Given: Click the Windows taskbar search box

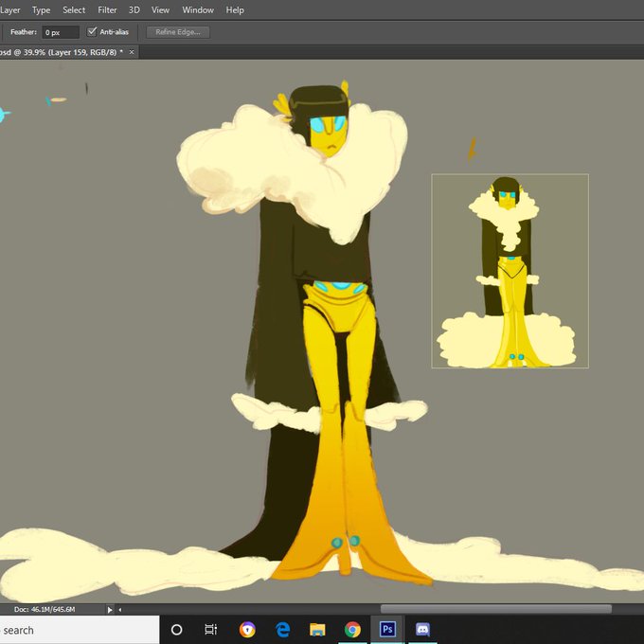Looking at the screenshot, I should point(80,630).
